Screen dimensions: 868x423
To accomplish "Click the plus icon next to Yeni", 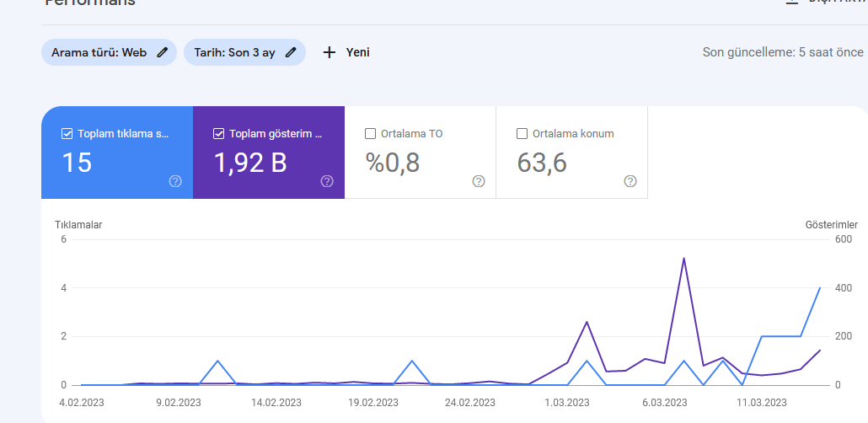I will click(x=330, y=52).
